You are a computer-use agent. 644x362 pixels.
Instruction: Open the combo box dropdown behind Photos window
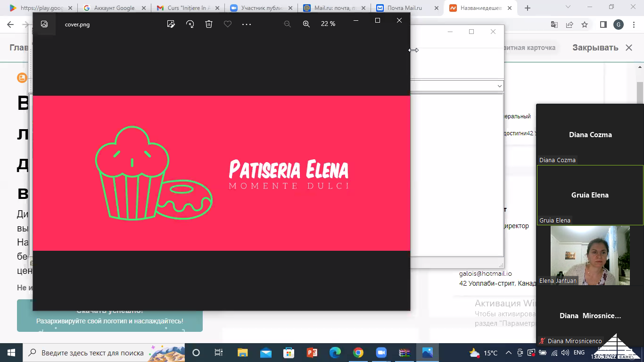(499, 86)
